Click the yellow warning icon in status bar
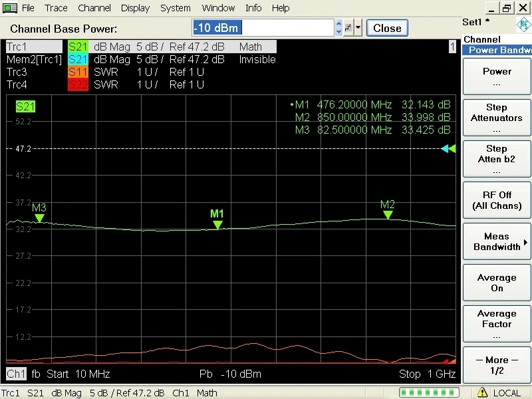 pos(484,392)
